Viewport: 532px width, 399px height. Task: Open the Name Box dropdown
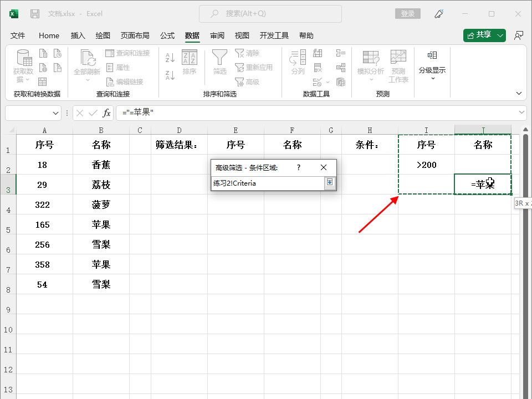55,113
